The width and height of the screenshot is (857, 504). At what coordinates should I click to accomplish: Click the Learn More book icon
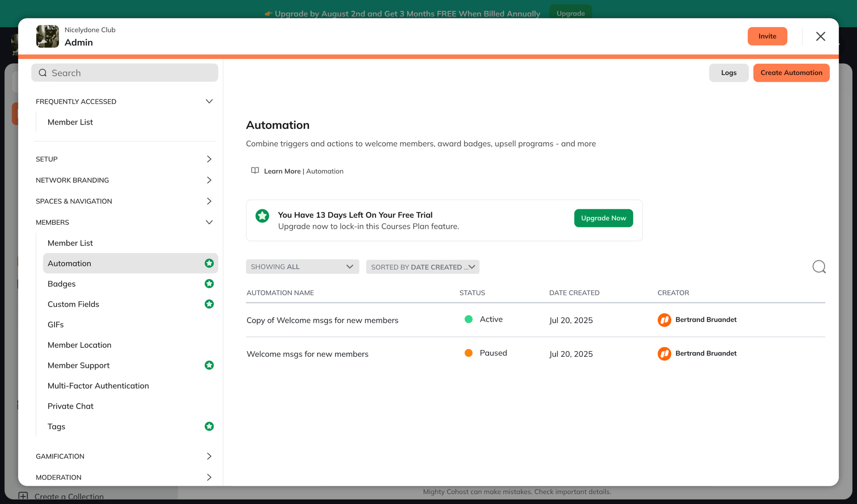254,171
